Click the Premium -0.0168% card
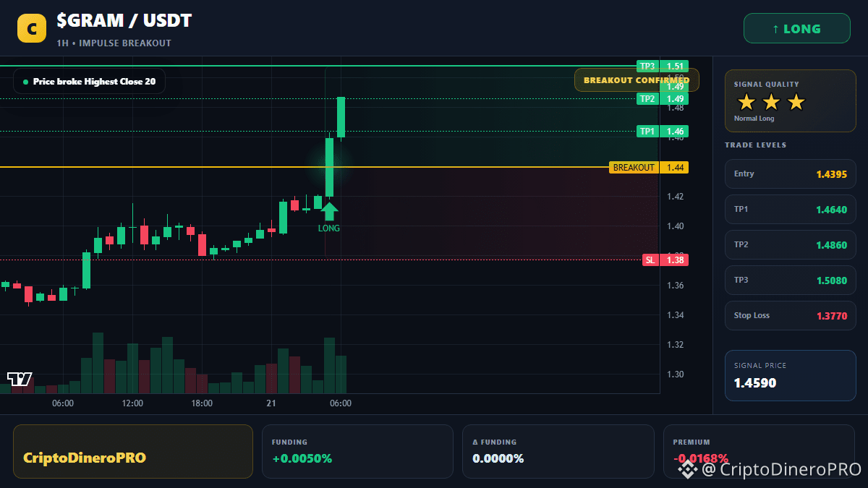Image resolution: width=868 pixels, height=488 pixels. pos(759,452)
